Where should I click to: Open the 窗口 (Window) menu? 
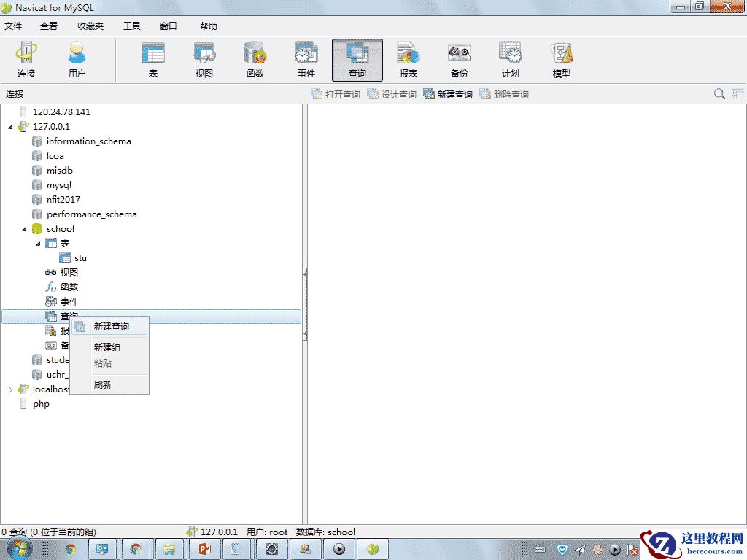coord(169,26)
